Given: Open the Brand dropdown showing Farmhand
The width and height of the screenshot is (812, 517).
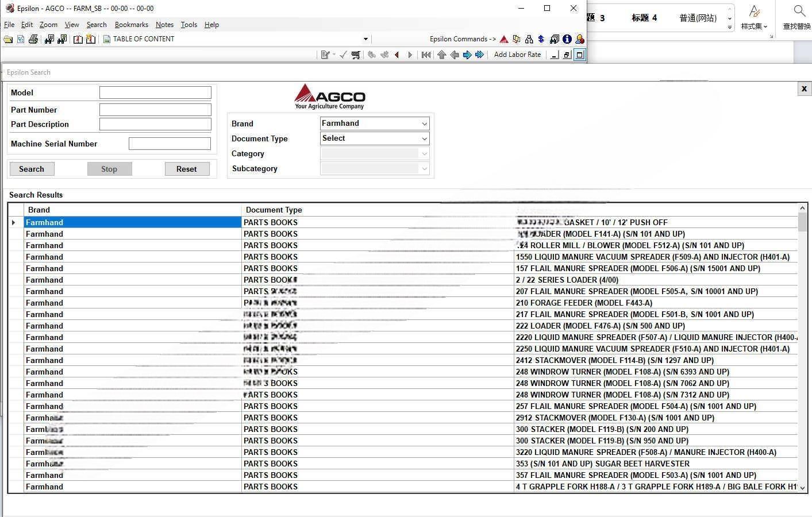Looking at the screenshot, I should point(424,124).
